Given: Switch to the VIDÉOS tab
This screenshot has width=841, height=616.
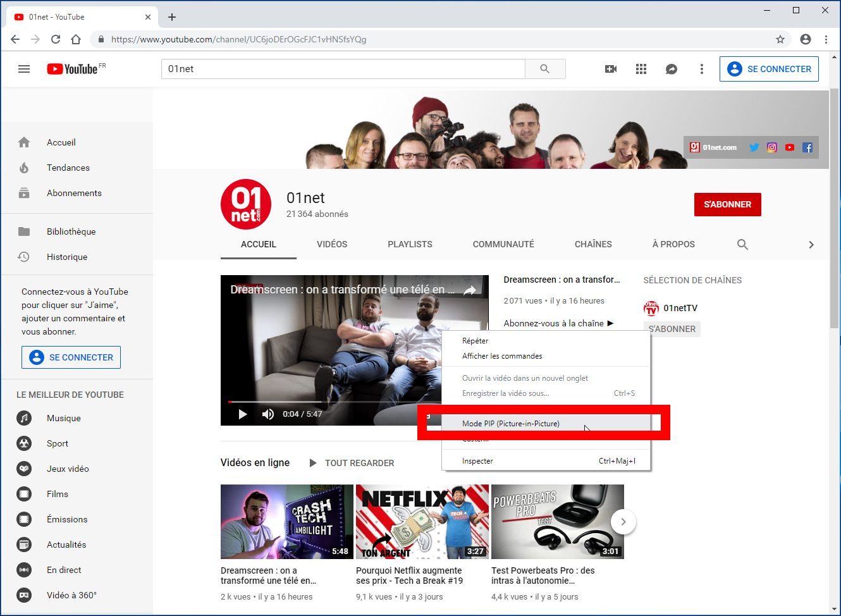Looking at the screenshot, I should [x=332, y=244].
